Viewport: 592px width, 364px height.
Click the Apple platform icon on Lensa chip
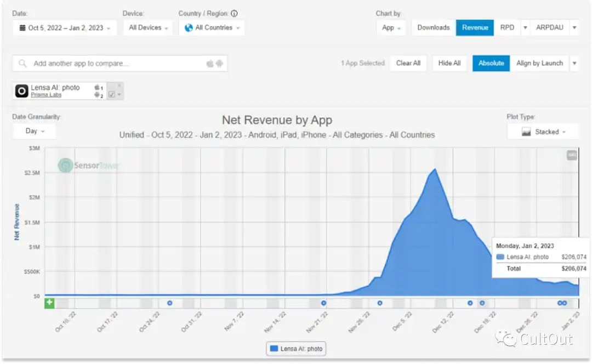point(98,87)
